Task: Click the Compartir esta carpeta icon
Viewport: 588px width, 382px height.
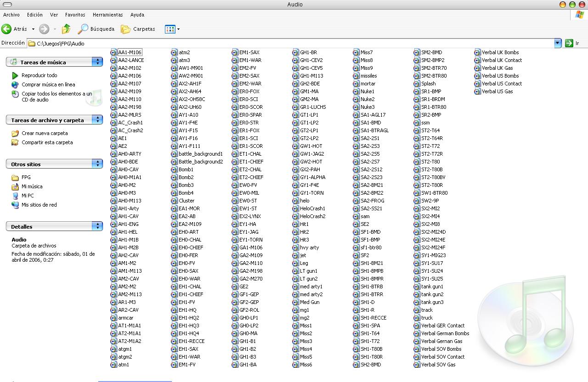Action: (x=15, y=142)
